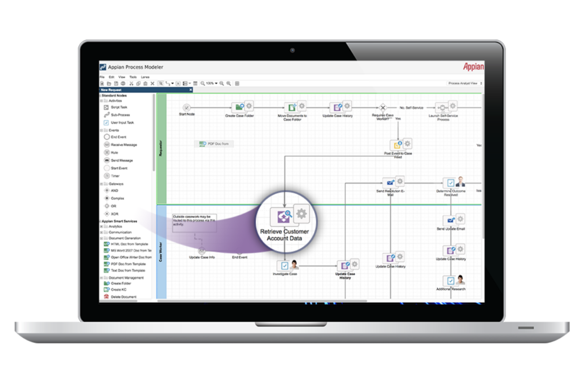Select End Event in the palette

[115, 137]
